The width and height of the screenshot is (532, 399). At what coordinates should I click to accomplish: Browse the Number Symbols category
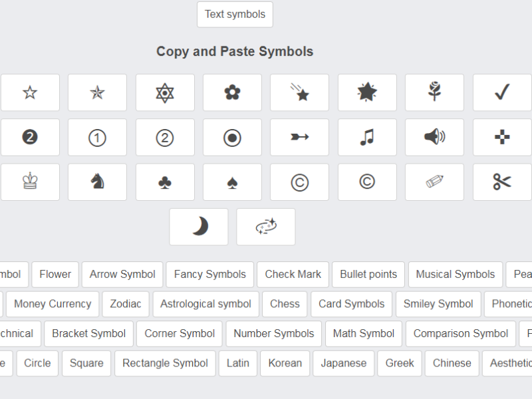point(273,334)
